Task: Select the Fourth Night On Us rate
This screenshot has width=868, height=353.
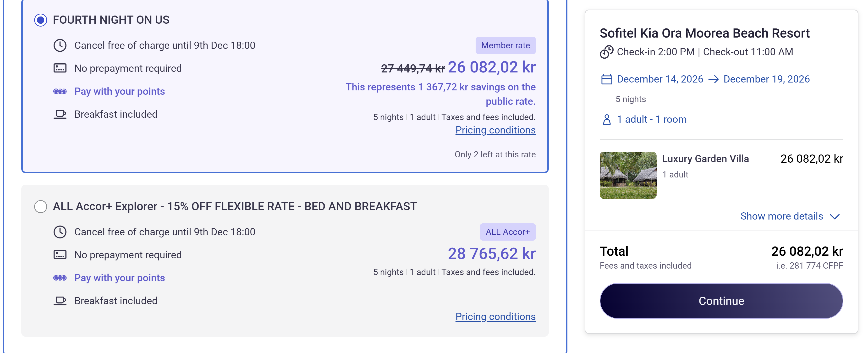Action: pyautogui.click(x=40, y=20)
